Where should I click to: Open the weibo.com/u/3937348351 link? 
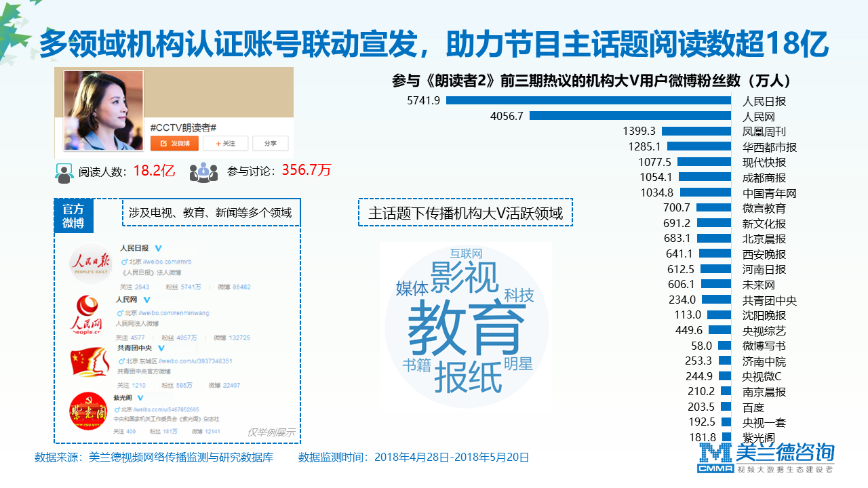pyautogui.click(x=195, y=361)
